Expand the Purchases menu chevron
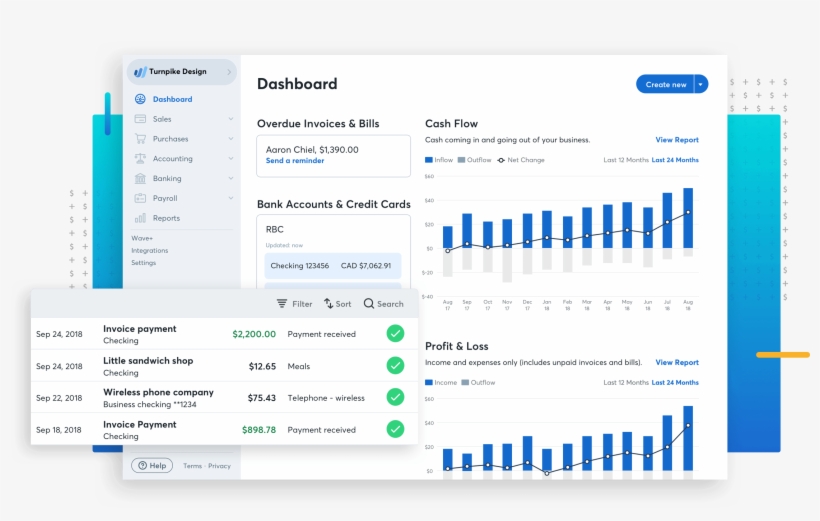This screenshot has height=521, width=820. point(231,139)
